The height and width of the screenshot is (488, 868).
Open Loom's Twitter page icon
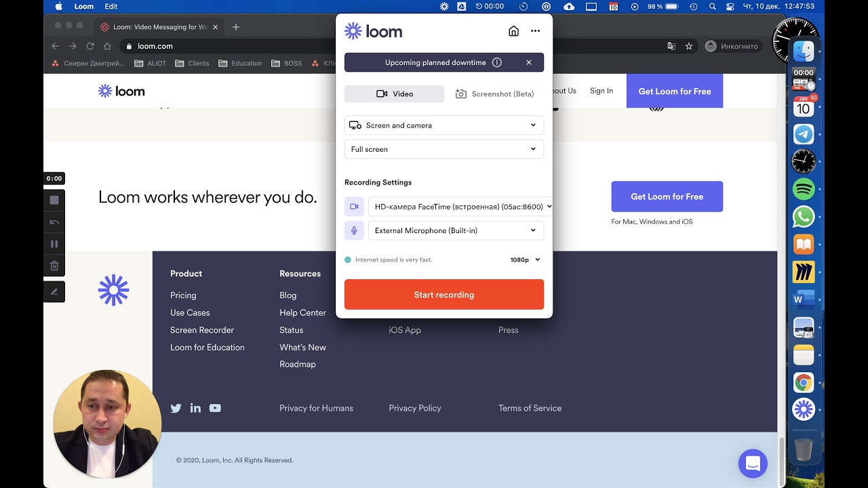pos(176,408)
